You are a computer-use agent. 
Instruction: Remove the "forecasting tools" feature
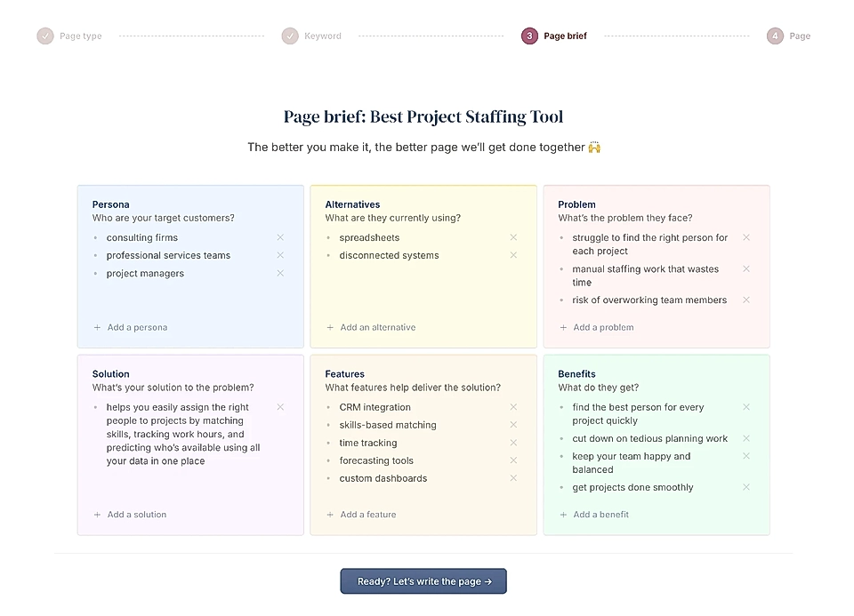[513, 460]
